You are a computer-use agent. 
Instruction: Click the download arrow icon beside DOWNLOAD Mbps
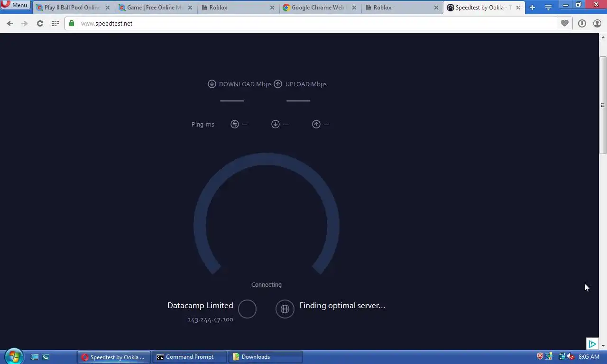(212, 84)
